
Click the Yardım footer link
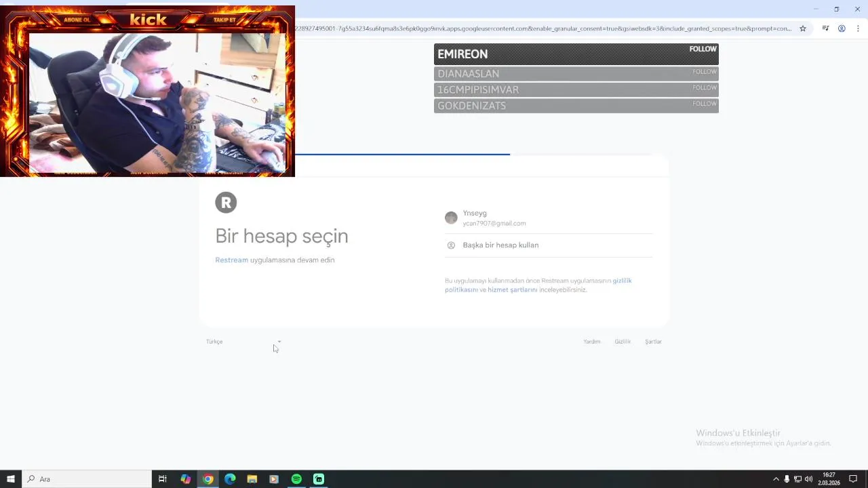click(x=592, y=342)
